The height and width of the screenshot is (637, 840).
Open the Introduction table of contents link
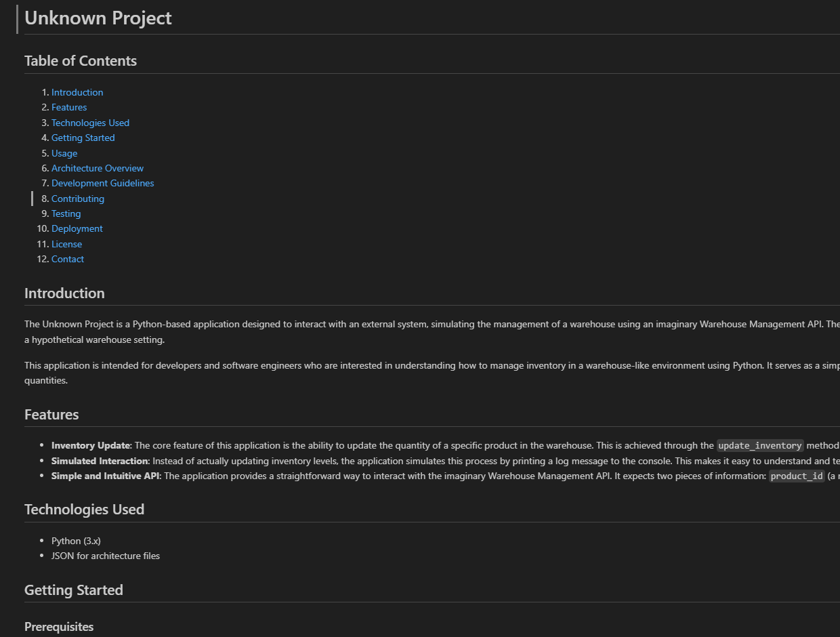pyautogui.click(x=77, y=92)
